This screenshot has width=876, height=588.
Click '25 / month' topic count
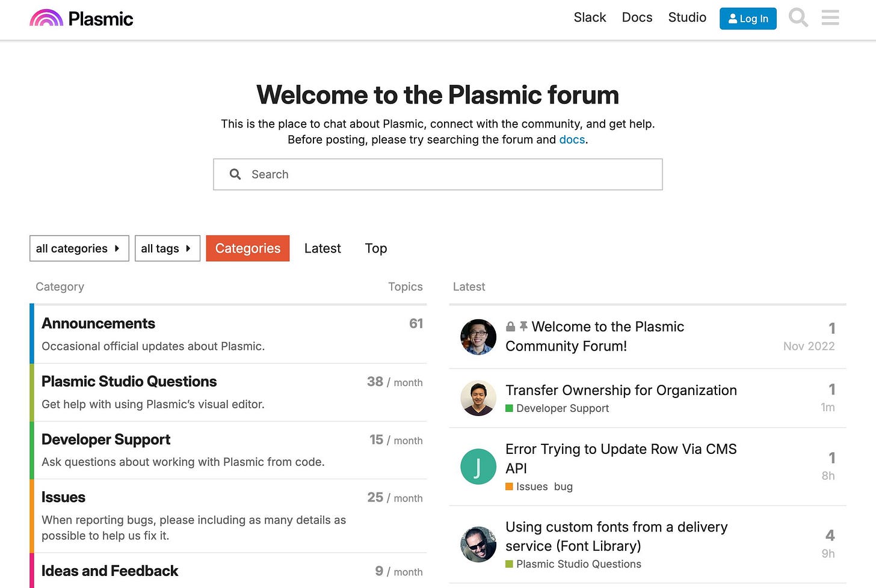click(395, 498)
